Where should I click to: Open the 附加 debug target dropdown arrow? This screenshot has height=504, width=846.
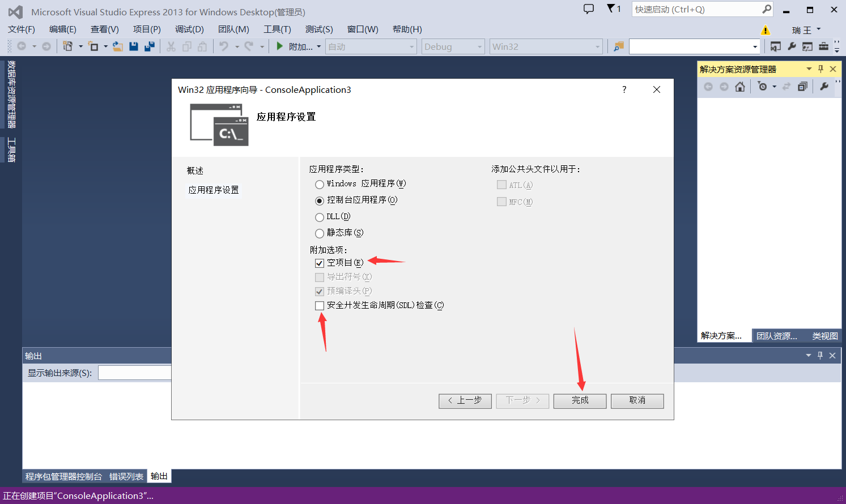point(318,46)
